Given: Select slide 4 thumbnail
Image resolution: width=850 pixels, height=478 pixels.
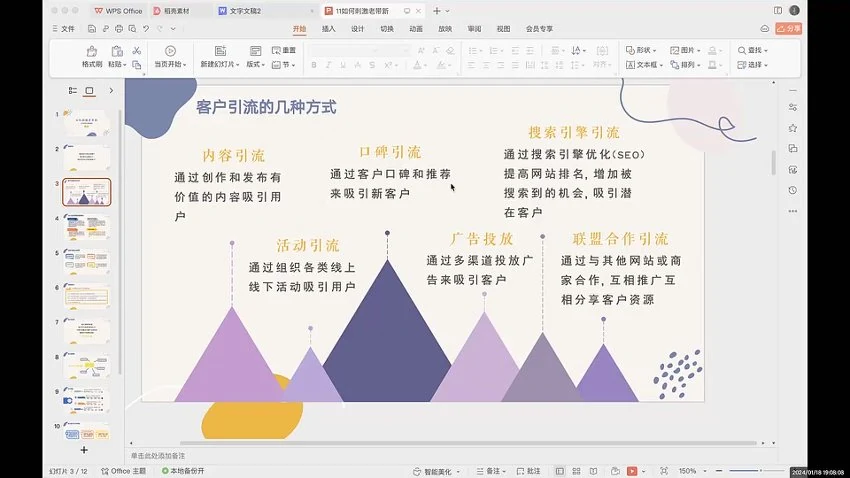Looking at the screenshot, I should 87,227.
